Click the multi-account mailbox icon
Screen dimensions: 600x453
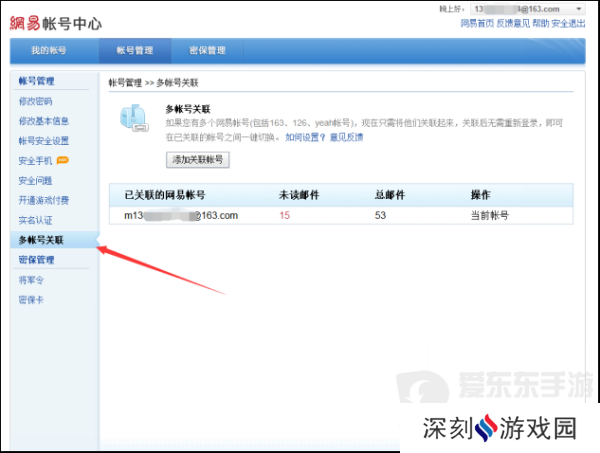(134, 118)
